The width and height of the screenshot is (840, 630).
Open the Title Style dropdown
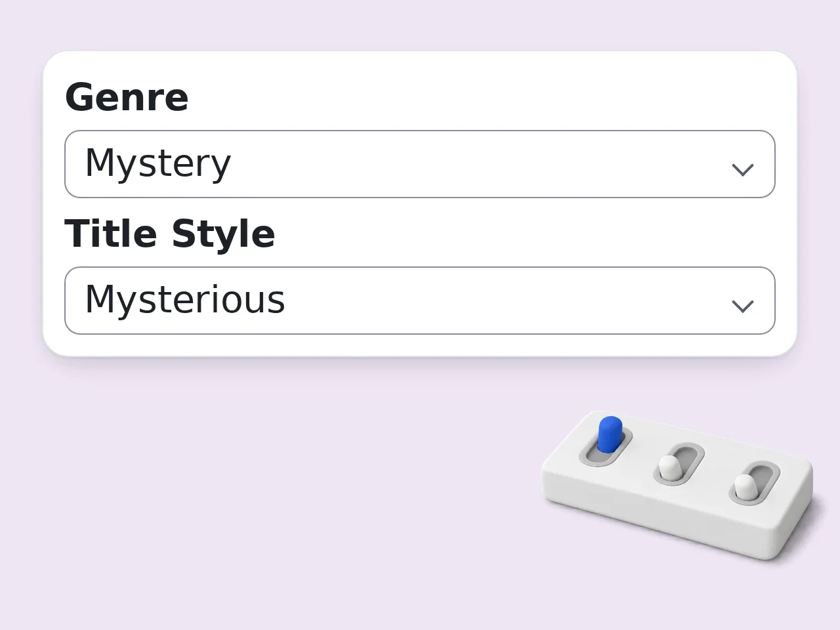[420, 301]
